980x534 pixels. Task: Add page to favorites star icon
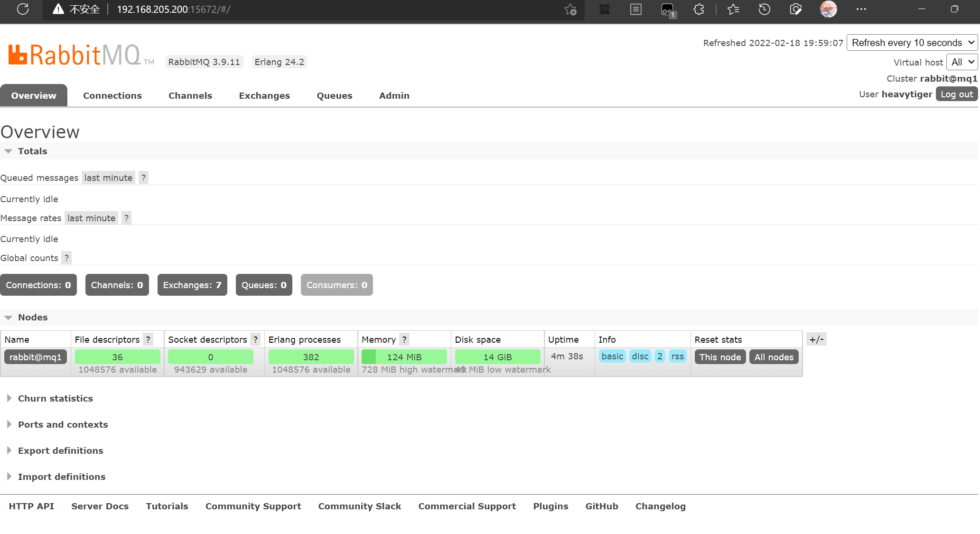[570, 9]
